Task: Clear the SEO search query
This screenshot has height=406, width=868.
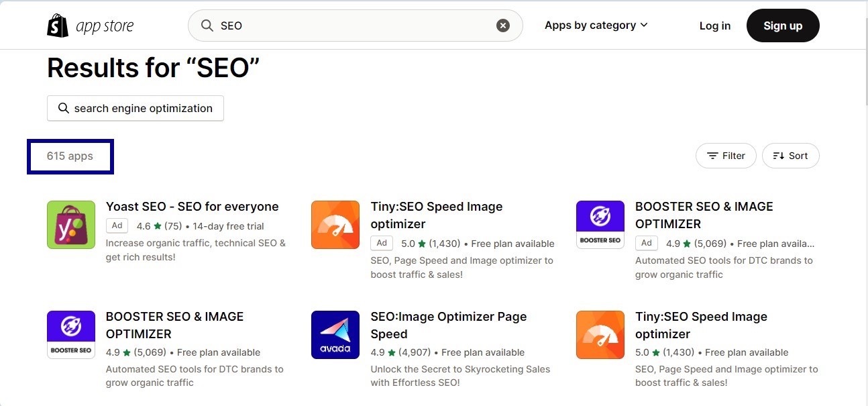Action: point(503,26)
